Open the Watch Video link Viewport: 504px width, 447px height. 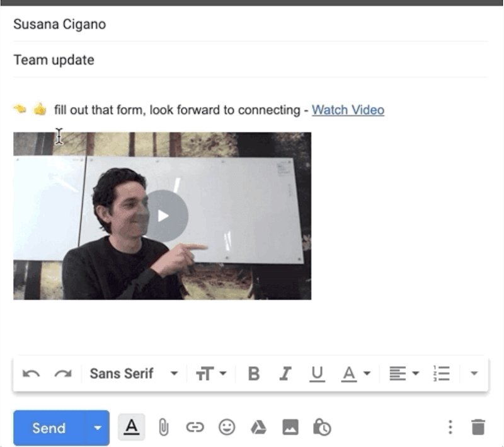tap(348, 110)
